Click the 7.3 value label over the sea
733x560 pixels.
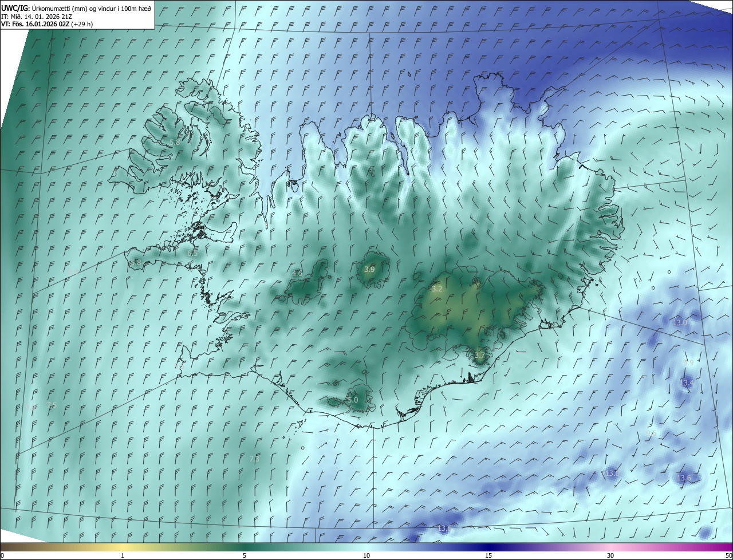click(255, 459)
